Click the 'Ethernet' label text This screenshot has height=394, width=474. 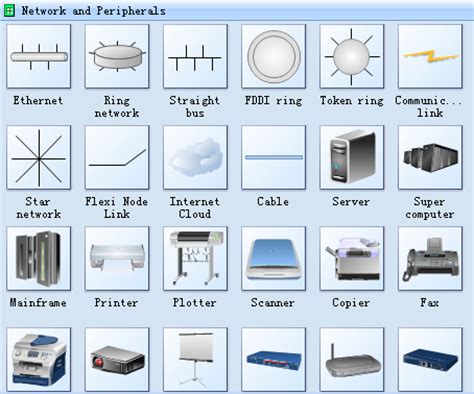coord(38,100)
